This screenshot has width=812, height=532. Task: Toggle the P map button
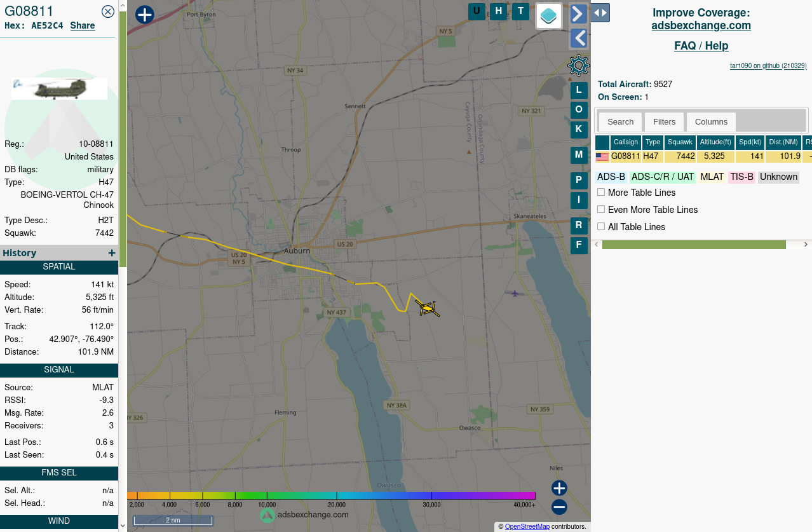coord(579,181)
